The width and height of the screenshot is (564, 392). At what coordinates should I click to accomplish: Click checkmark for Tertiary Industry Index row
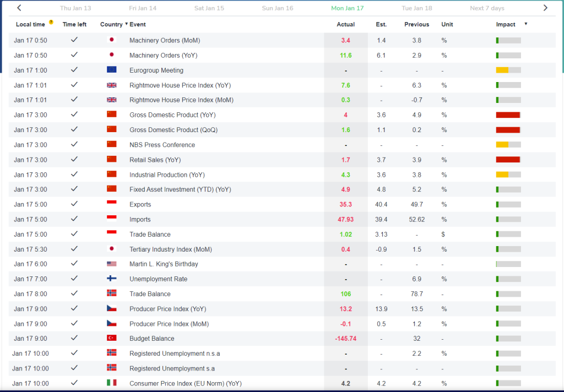click(74, 249)
